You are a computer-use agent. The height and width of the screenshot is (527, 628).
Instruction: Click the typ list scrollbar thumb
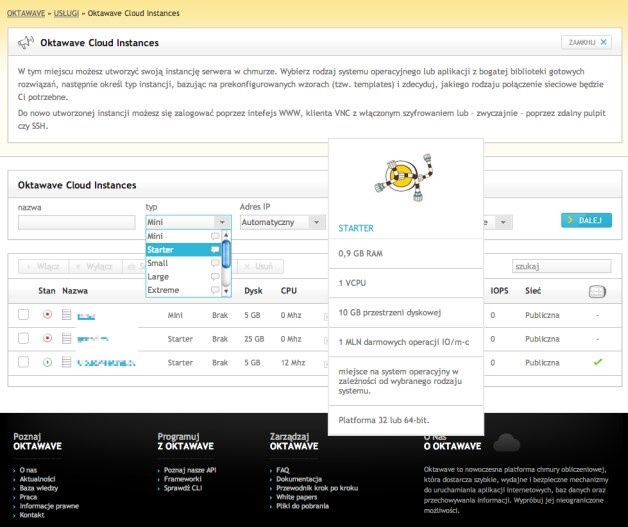pyautogui.click(x=226, y=254)
